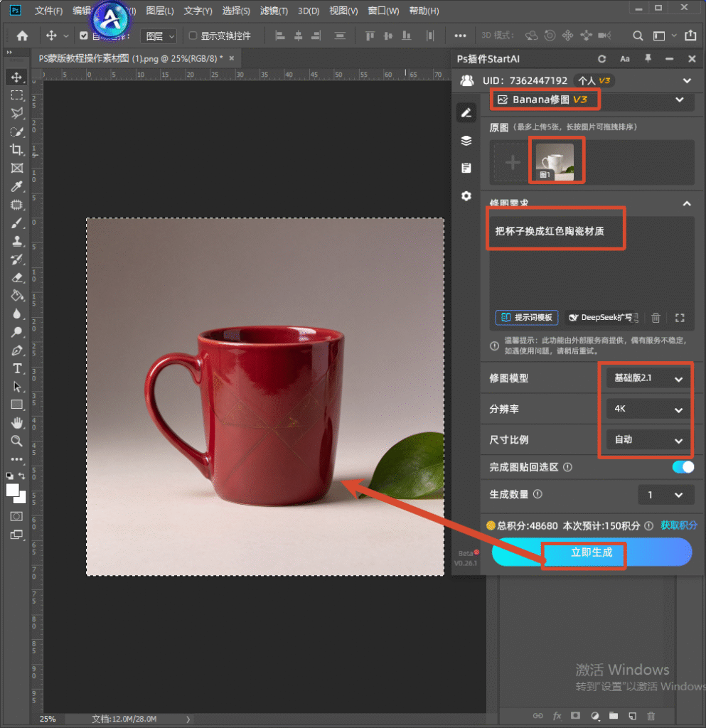The image size is (706, 728).
Task: Select the Rectangular Marquee tool
Action: (x=17, y=95)
